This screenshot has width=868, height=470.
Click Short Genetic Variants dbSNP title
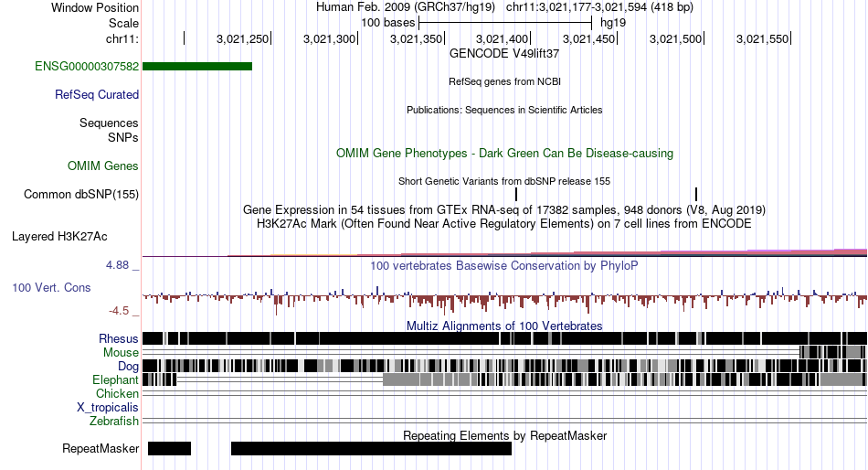point(504,181)
